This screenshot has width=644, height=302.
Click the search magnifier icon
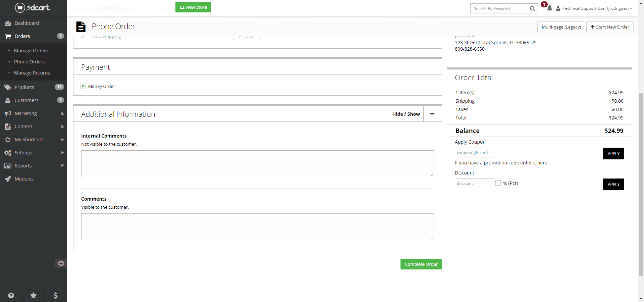pos(532,9)
